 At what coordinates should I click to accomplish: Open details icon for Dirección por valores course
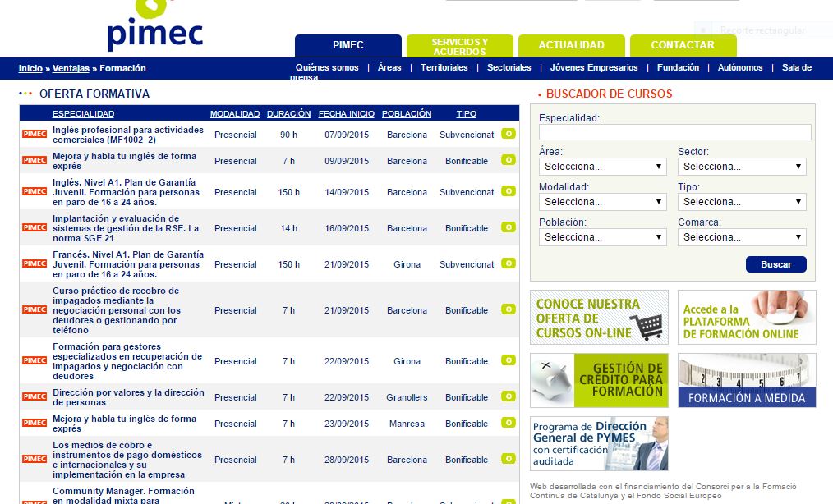(x=509, y=396)
